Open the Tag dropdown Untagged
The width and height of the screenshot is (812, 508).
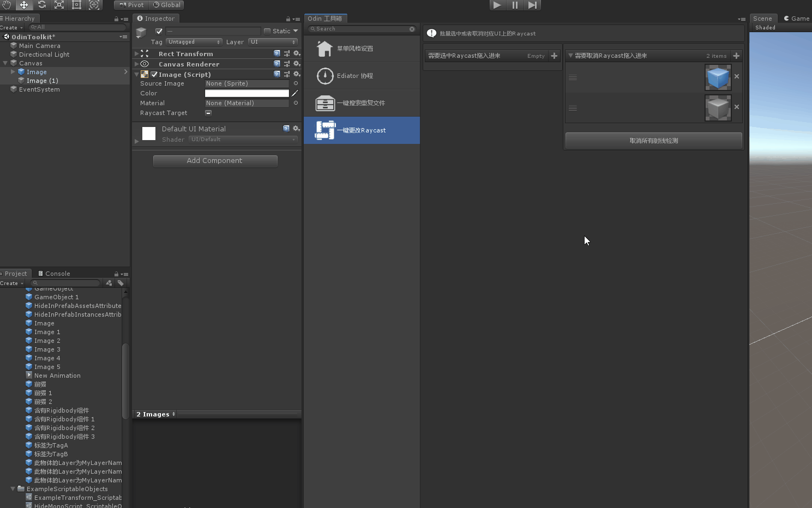point(194,42)
